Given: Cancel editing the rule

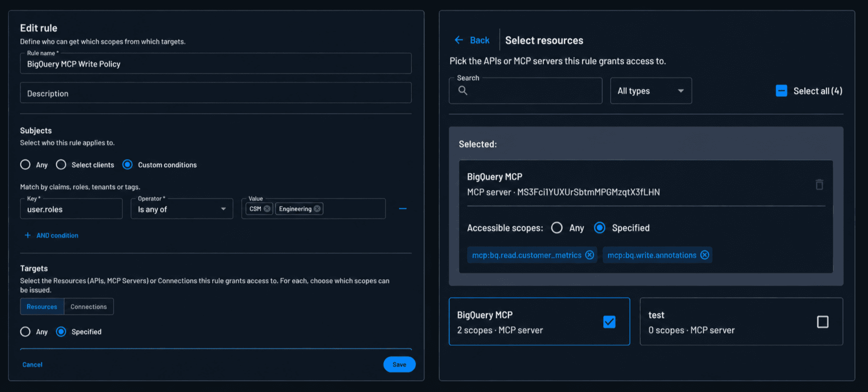Looking at the screenshot, I should point(32,365).
